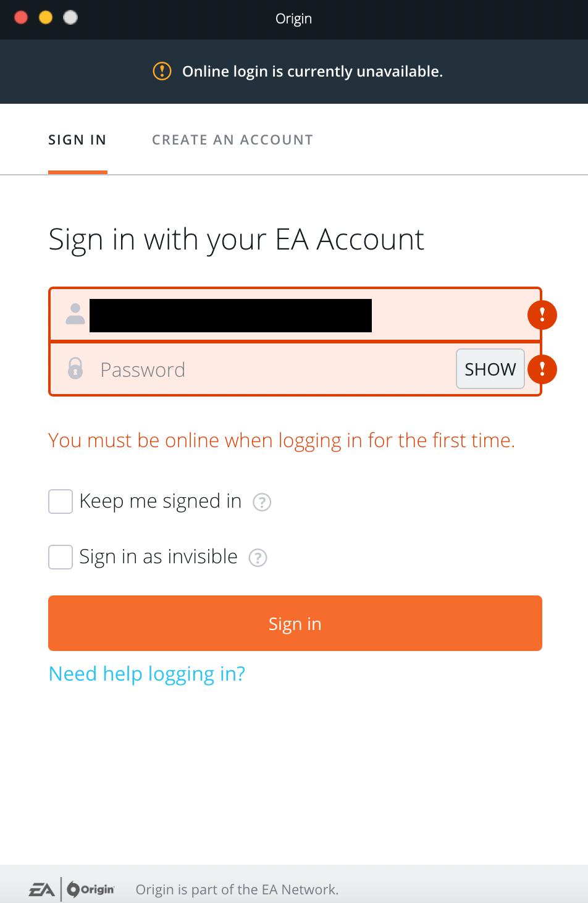This screenshot has width=588, height=903.
Task: Click the warning icon in the offline banner
Action: (161, 71)
